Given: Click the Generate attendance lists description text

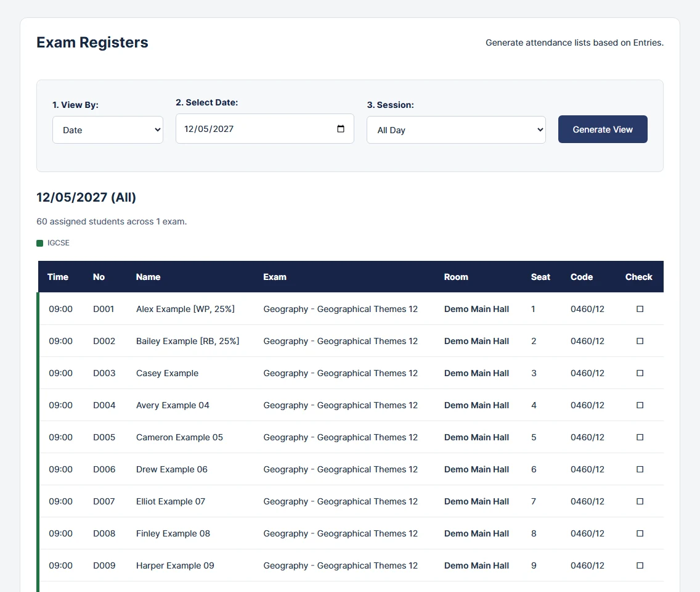Looking at the screenshot, I should [574, 43].
